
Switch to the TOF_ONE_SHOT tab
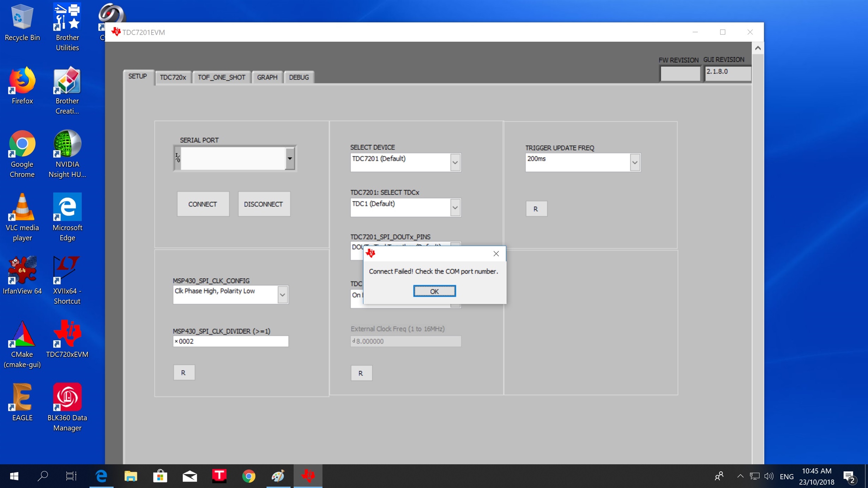[x=221, y=77]
